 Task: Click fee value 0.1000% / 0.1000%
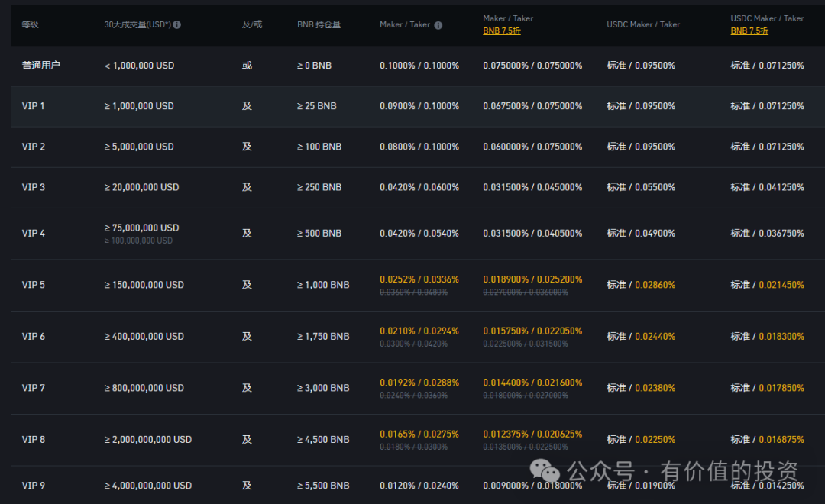coord(419,66)
